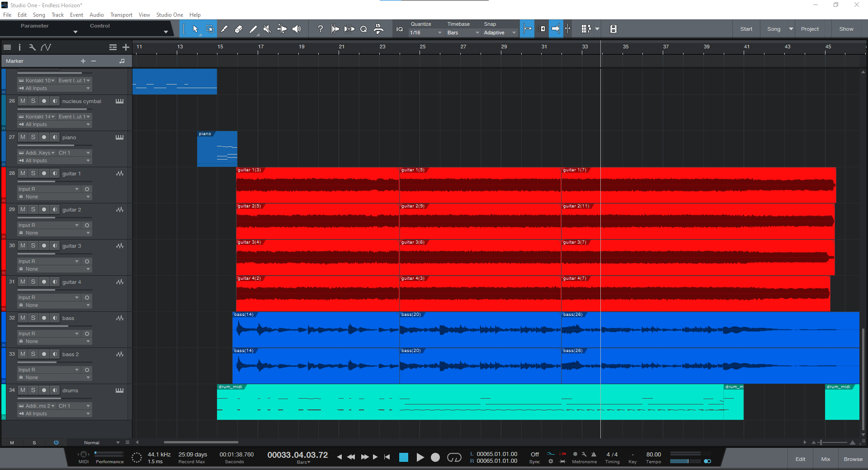Open the Snap Adaptive dropdown

coord(500,33)
